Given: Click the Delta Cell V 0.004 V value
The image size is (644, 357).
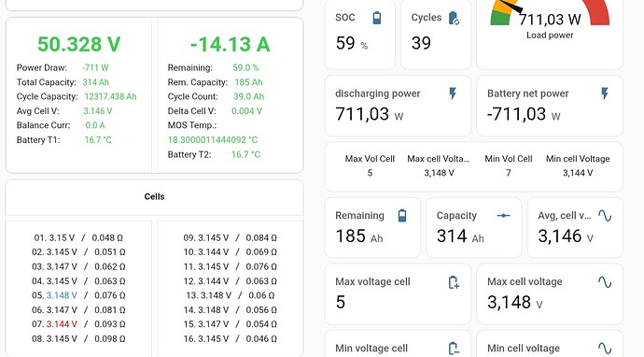Looking at the screenshot, I should point(246,110).
